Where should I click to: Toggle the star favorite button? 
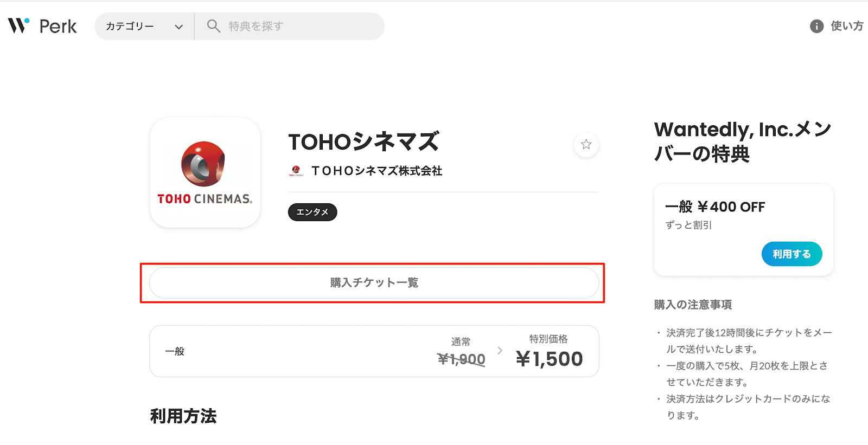pos(586,144)
